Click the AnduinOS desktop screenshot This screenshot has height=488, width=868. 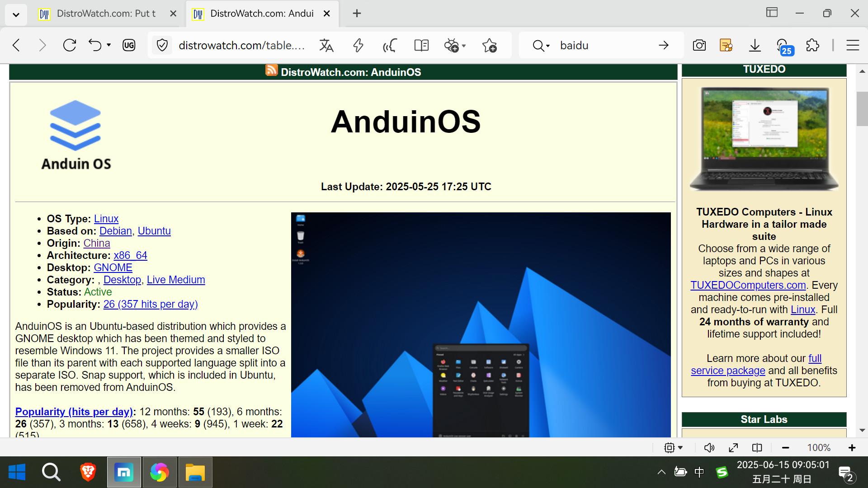point(481,325)
